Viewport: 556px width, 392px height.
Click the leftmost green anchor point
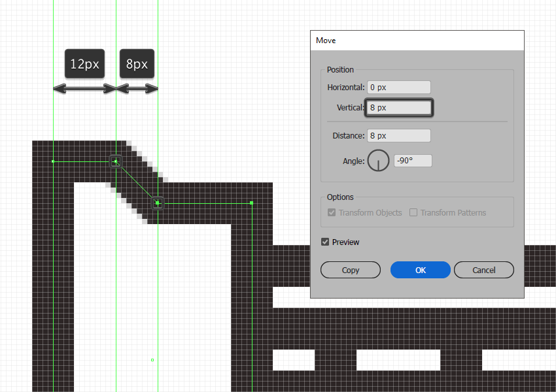[53, 161]
